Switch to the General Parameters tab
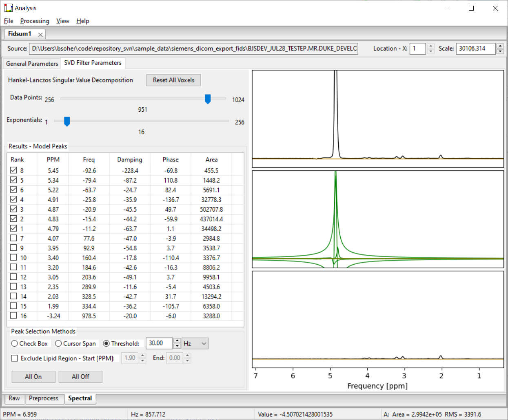The height and width of the screenshot is (420, 508). pyautogui.click(x=31, y=64)
